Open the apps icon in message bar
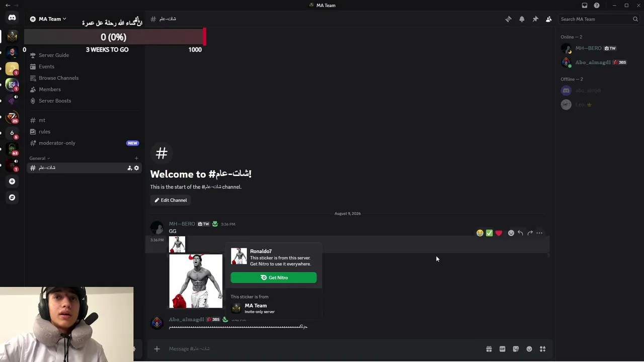The width and height of the screenshot is (644, 362). (543, 349)
